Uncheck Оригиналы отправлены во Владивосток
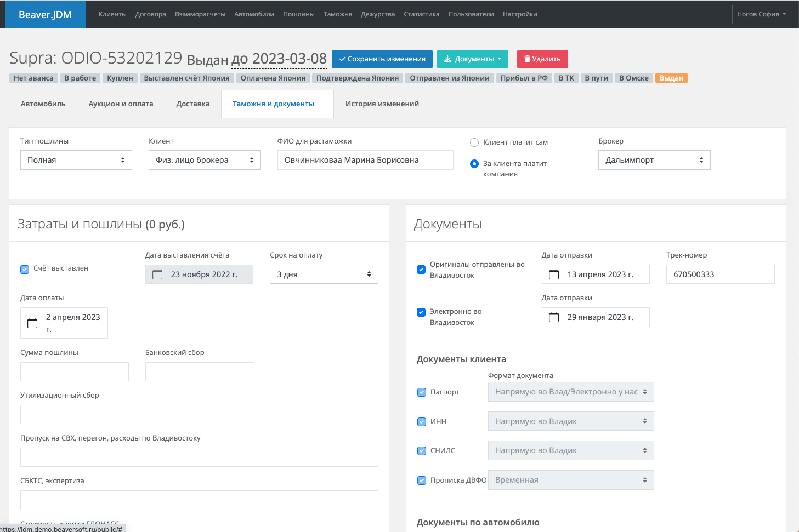The height and width of the screenshot is (532, 799). (421, 270)
